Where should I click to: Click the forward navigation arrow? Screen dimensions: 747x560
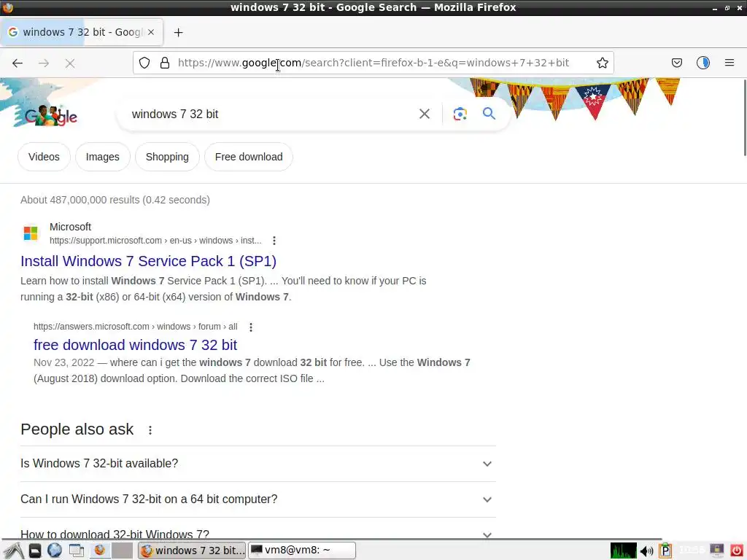[x=44, y=63]
